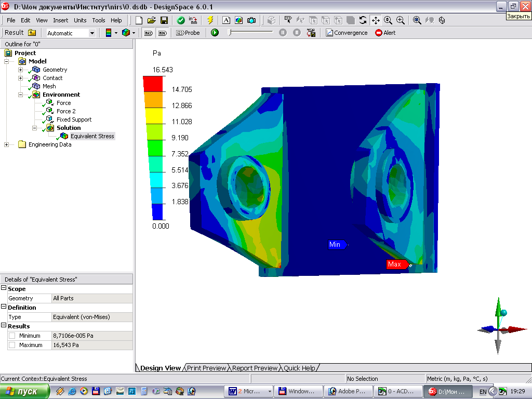The image size is (532, 399).
Task: Select the Rotate view tool
Action: point(363,20)
